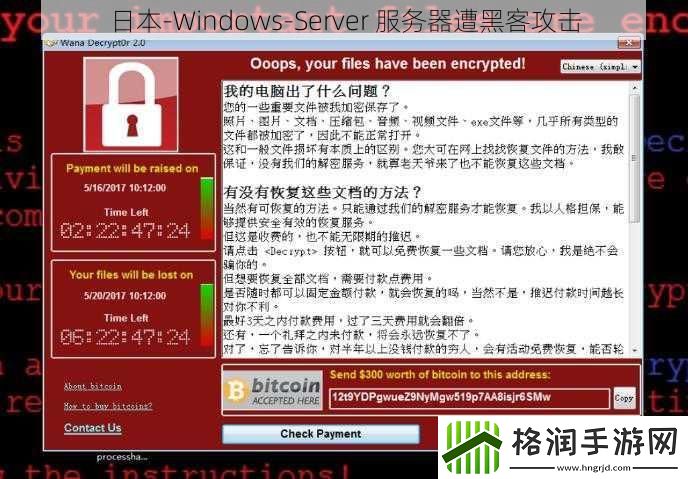Click the language dropdown arrow
This screenshot has width=688, height=479.
pos(635,67)
